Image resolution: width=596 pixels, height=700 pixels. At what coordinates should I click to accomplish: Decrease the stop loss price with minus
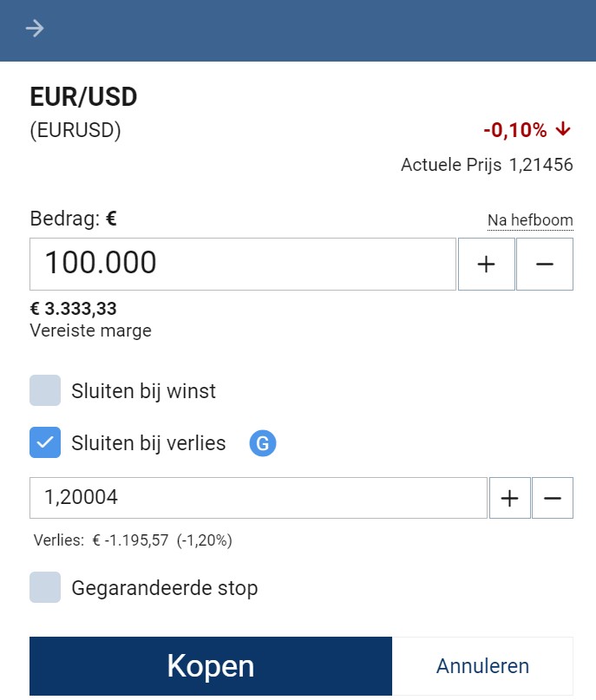[553, 497]
